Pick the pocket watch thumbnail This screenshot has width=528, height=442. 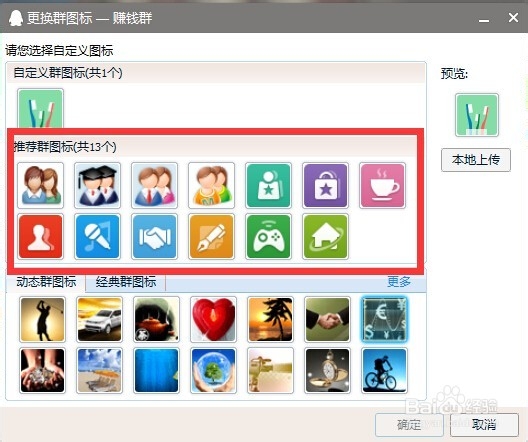(x=327, y=371)
